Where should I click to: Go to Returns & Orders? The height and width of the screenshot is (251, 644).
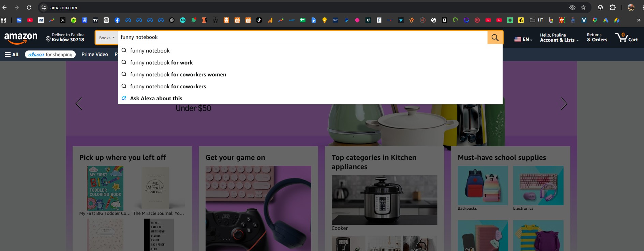(x=597, y=38)
